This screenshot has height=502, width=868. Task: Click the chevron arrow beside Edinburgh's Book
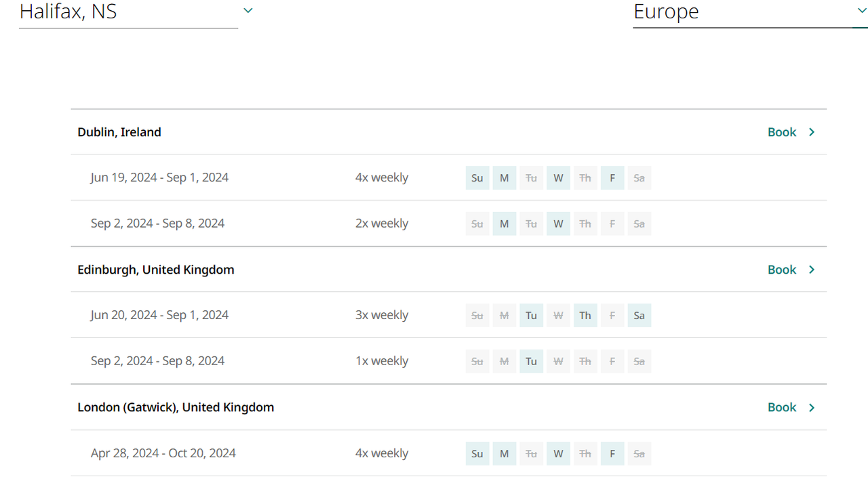click(x=812, y=270)
